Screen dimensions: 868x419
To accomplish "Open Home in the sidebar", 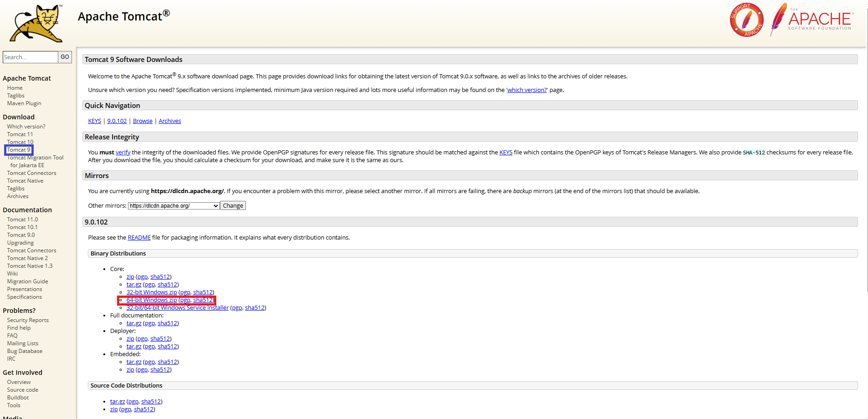I will pos(15,88).
